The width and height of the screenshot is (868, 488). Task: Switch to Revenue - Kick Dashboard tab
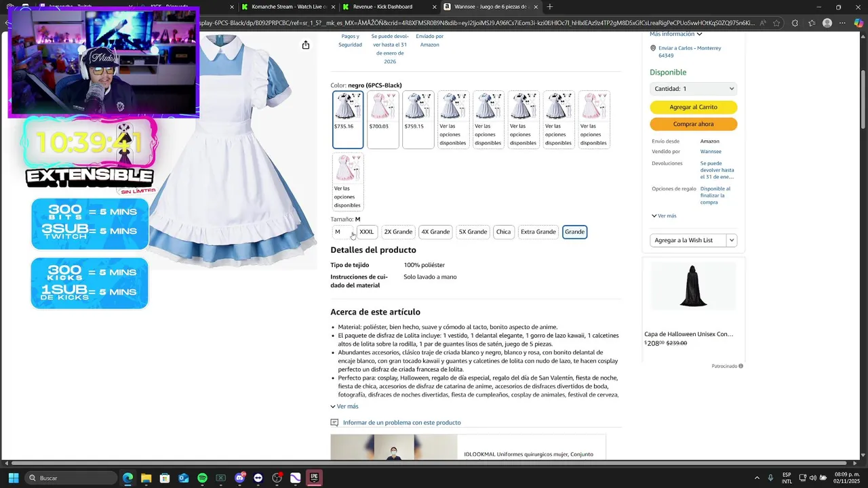[388, 7]
